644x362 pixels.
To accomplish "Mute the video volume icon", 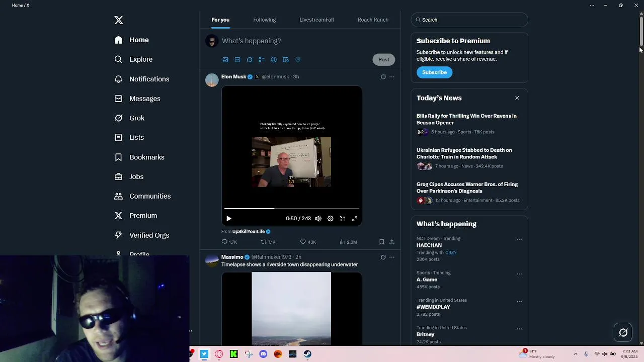I will point(318,219).
